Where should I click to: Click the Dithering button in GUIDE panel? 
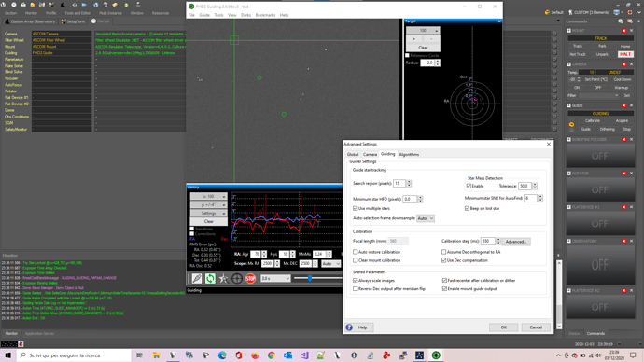pyautogui.click(x=607, y=129)
